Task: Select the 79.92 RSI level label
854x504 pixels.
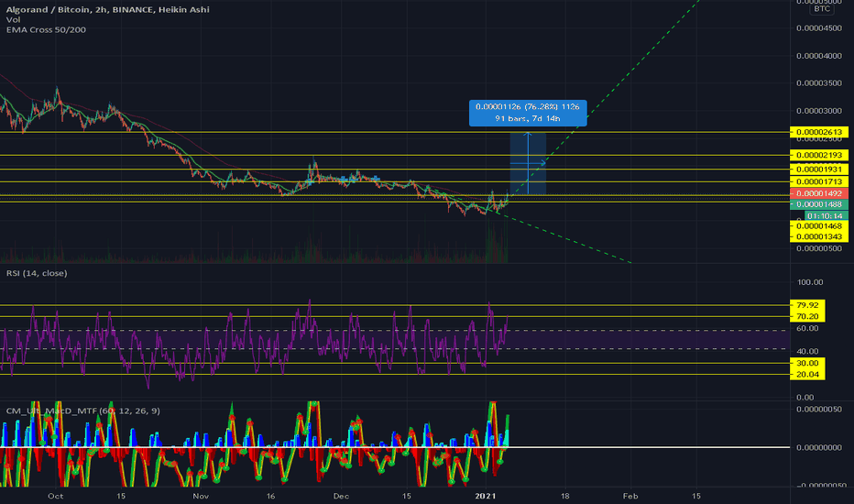Action: (807, 305)
